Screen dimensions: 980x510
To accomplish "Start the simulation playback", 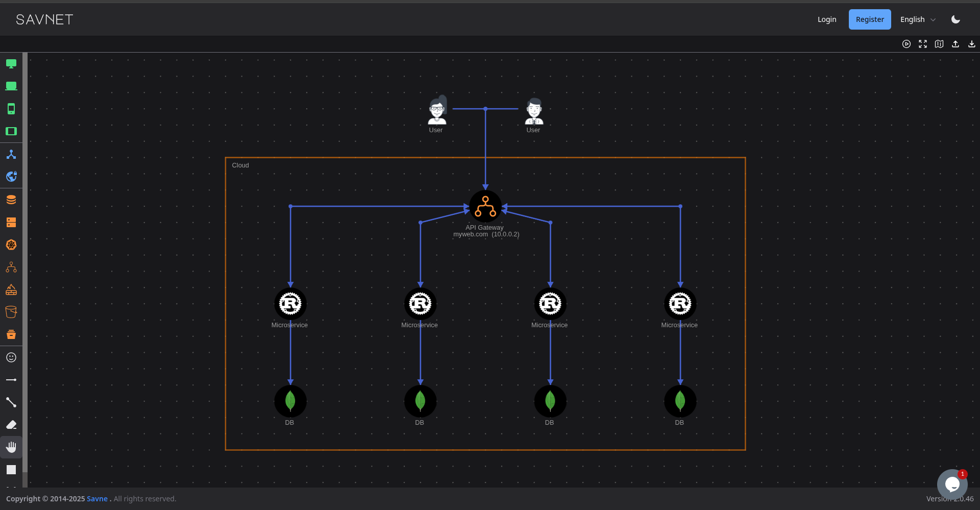I will pos(907,44).
